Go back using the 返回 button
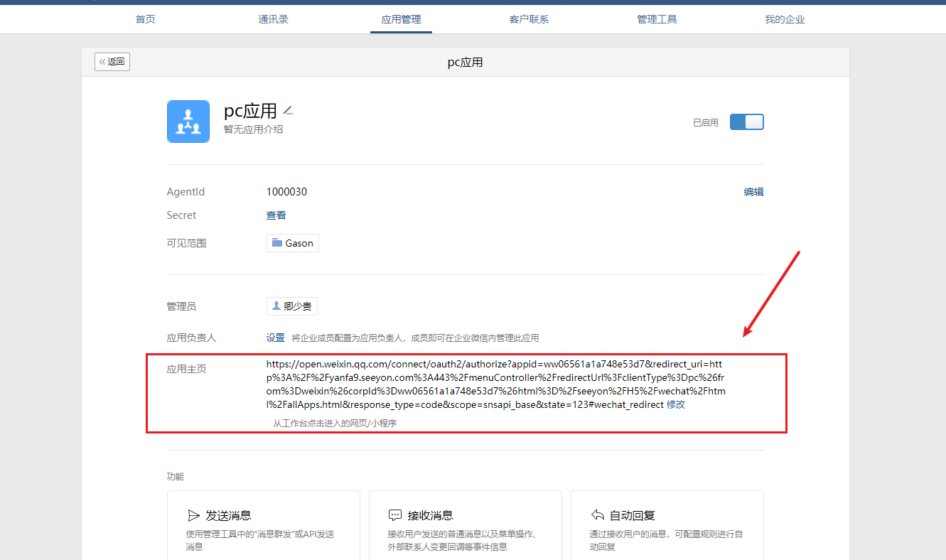Viewport: 946px width, 560px height. tap(112, 62)
